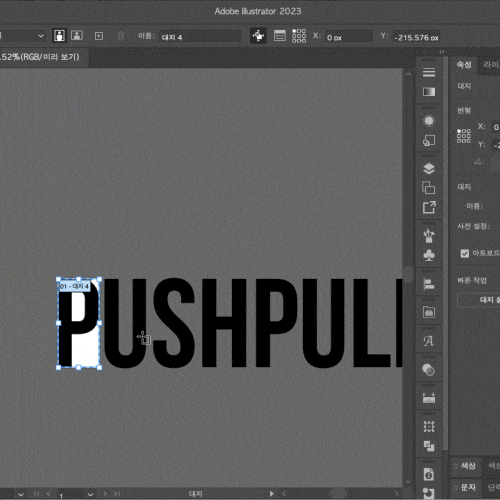Click the vertical canvas scrollbar thumb
Screen dimensions: 500x500
pyautogui.click(x=408, y=274)
